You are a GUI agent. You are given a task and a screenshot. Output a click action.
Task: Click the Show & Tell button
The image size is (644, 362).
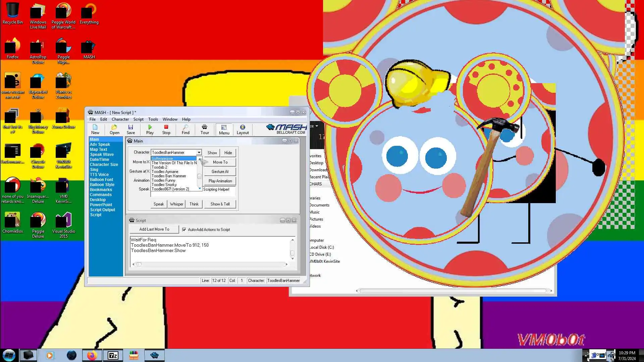(x=220, y=204)
